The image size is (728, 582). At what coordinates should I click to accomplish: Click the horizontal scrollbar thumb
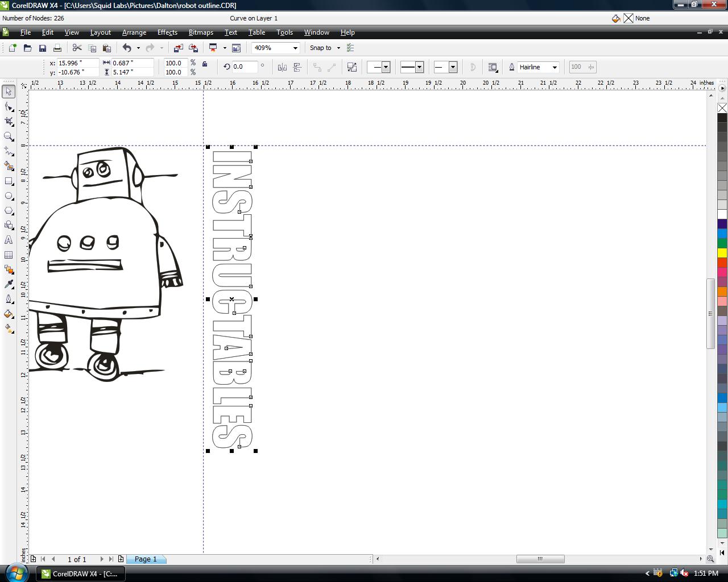pos(540,559)
